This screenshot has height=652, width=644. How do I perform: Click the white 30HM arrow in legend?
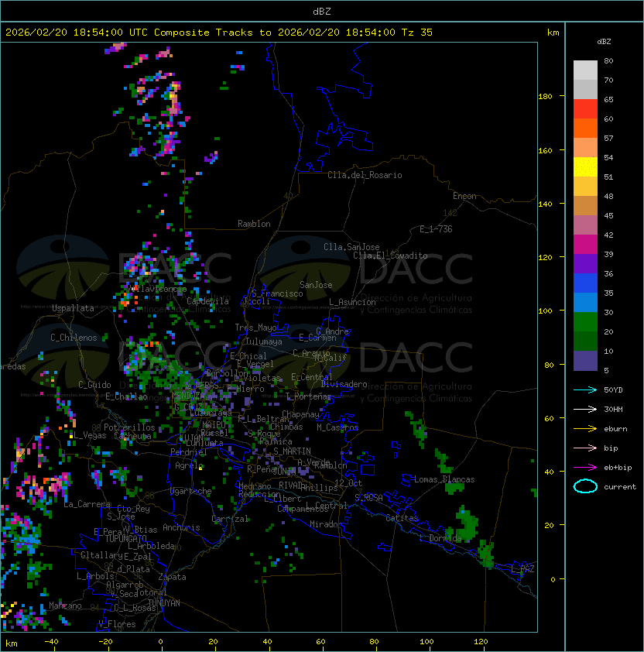click(x=585, y=410)
